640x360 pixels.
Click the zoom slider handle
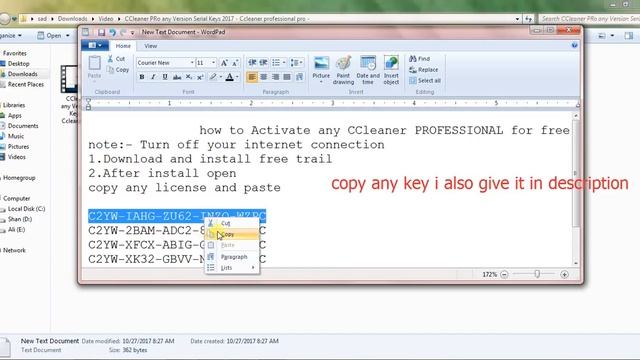[x=537, y=274]
